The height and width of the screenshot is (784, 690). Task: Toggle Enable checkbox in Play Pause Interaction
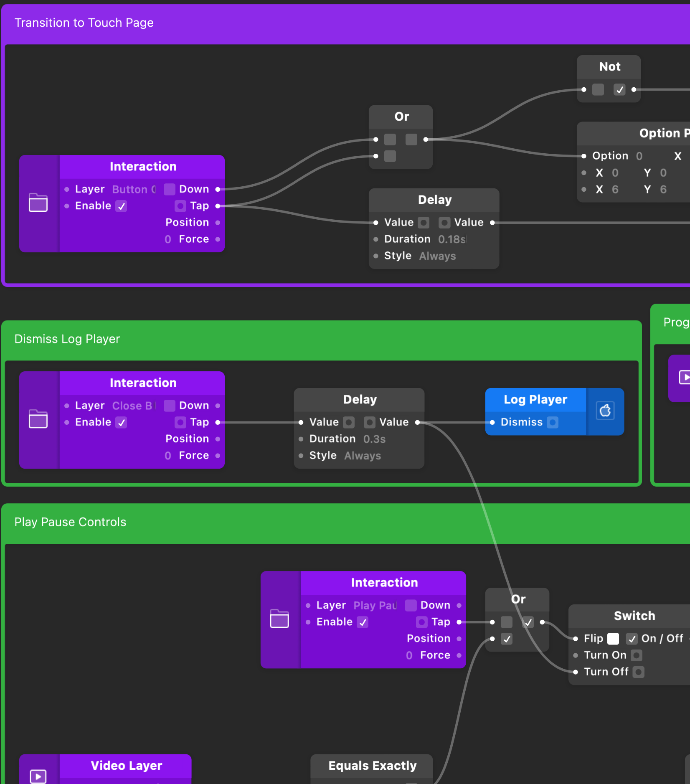pos(363,622)
